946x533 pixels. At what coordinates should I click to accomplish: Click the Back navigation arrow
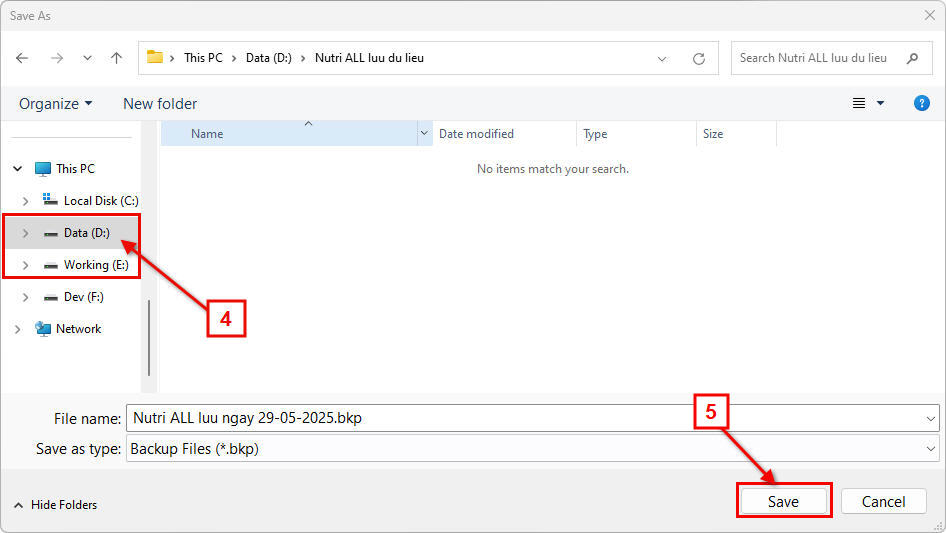[x=22, y=58]
